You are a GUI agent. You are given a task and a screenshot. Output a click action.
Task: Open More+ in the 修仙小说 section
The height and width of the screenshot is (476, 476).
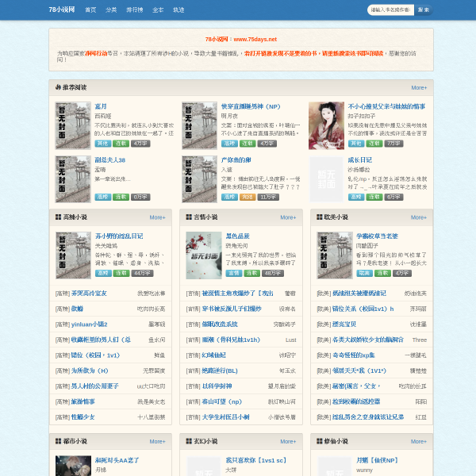419,441
